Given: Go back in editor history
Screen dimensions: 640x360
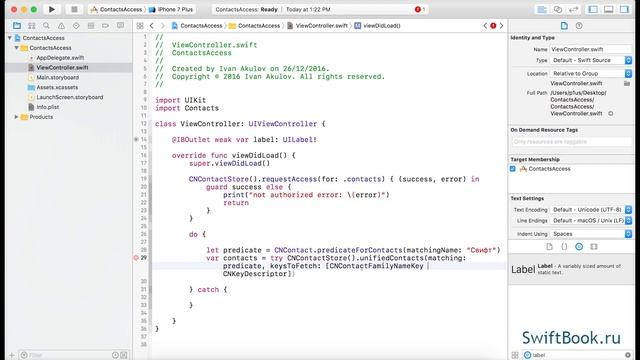Looking at the screenshot, I should pyautogui.click(x=152, y=26).
